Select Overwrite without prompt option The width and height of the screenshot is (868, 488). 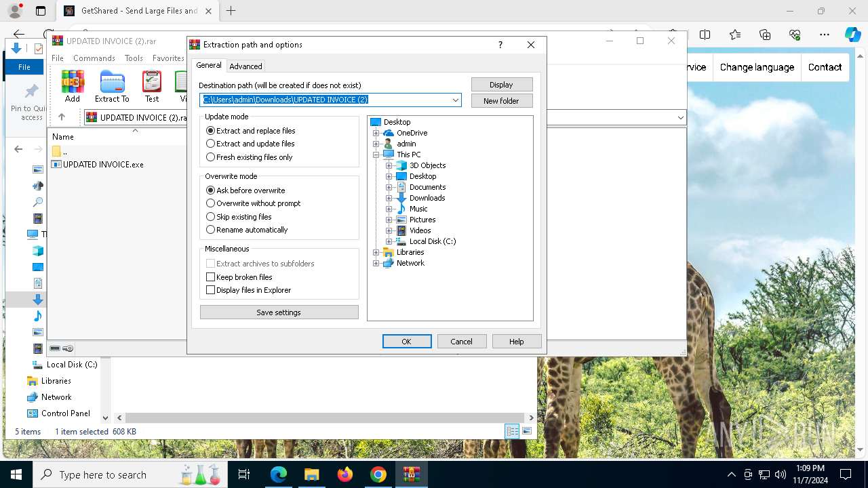pos(253,203)
